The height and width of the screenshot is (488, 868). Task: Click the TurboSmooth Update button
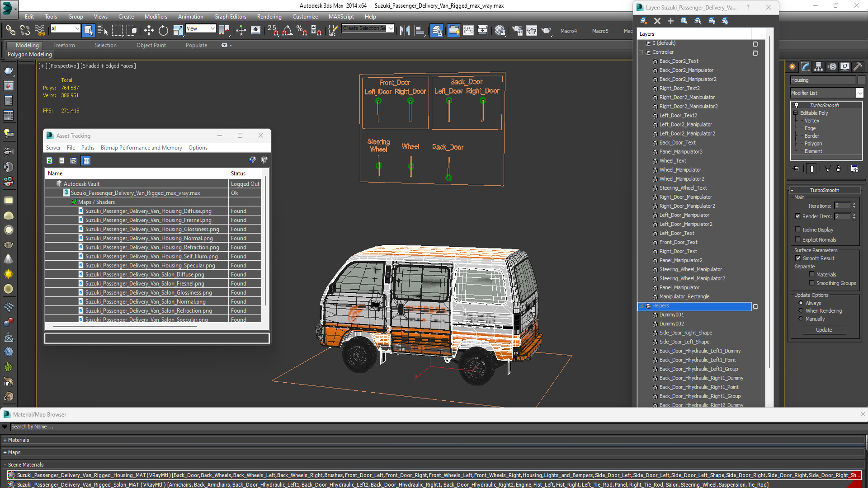824,330
